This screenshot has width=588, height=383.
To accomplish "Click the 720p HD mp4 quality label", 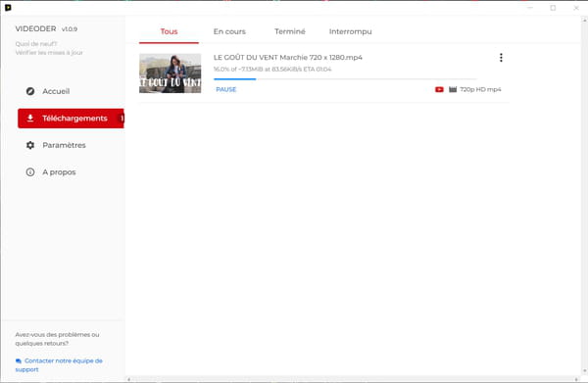I will point(480,89).
